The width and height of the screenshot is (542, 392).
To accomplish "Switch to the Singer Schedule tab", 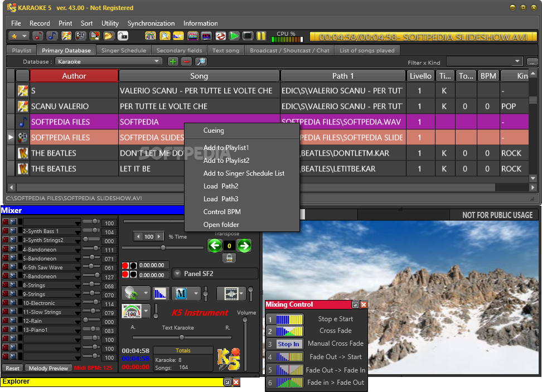I will pos(123,51).
